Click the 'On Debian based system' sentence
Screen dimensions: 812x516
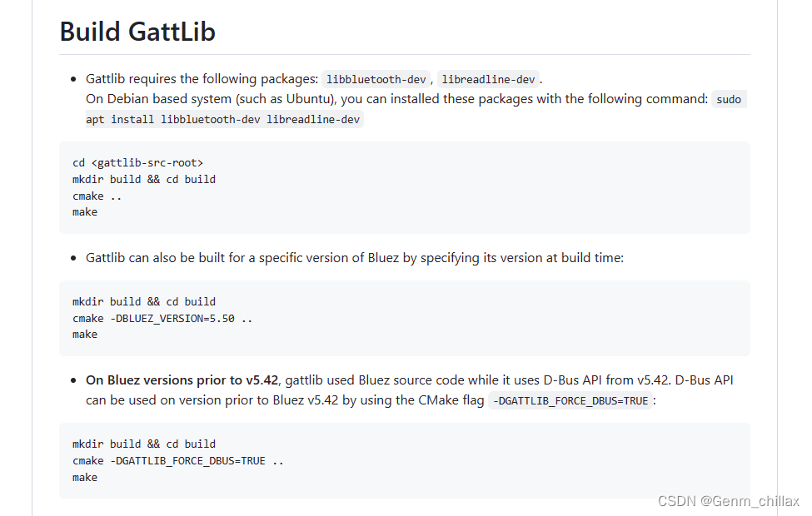[x=396, y=99]
